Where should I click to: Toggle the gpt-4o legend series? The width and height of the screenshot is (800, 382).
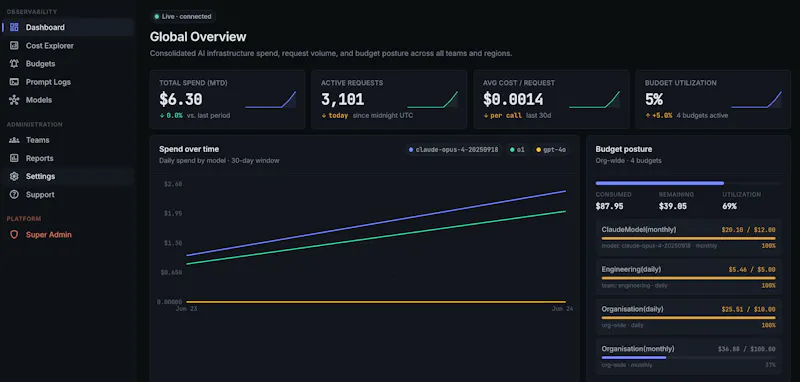coord(551,150)
